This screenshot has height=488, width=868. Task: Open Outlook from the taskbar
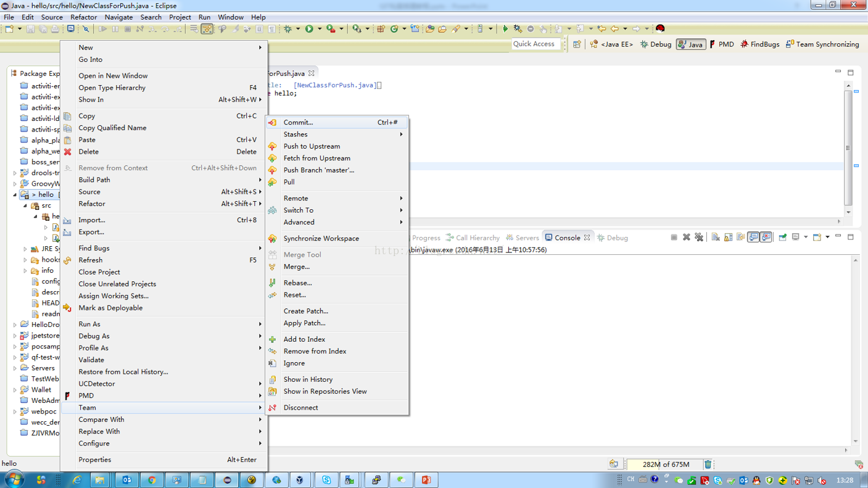[x=126, y=480]
